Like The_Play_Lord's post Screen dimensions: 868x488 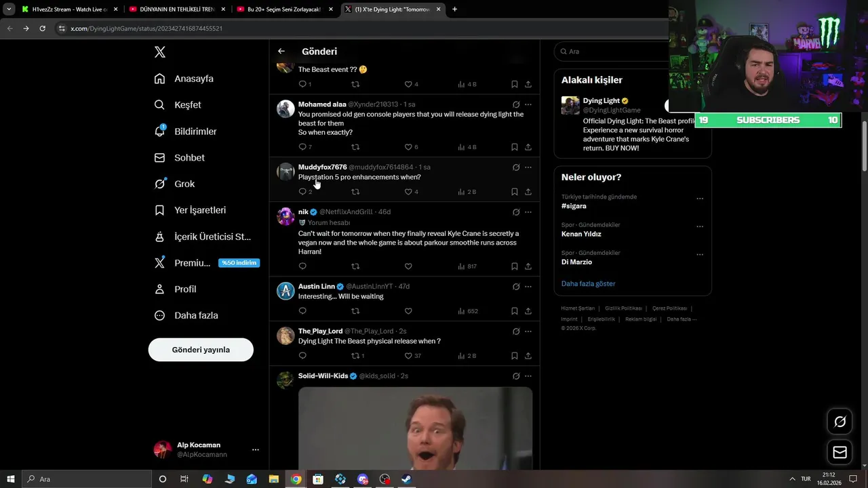[x=408, y=356]
